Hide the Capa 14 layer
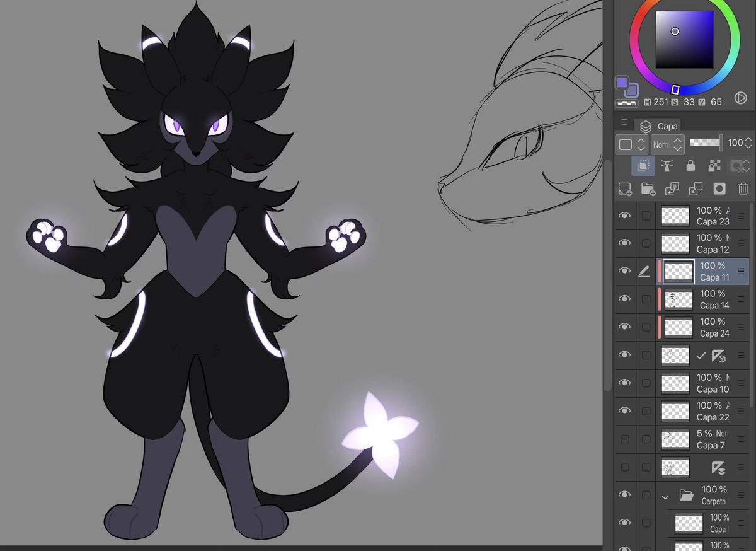 (624, 299)
